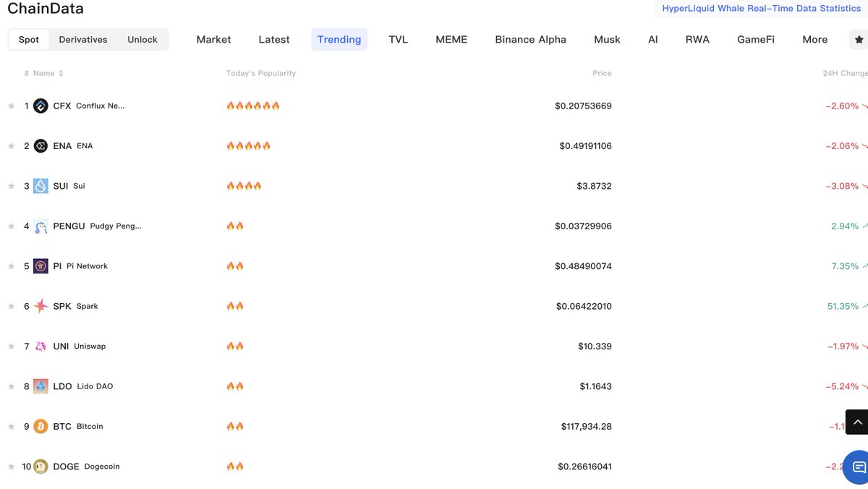Click the 24H Change column header
Screen dimensions: 868x489
(x=845, y=73)
